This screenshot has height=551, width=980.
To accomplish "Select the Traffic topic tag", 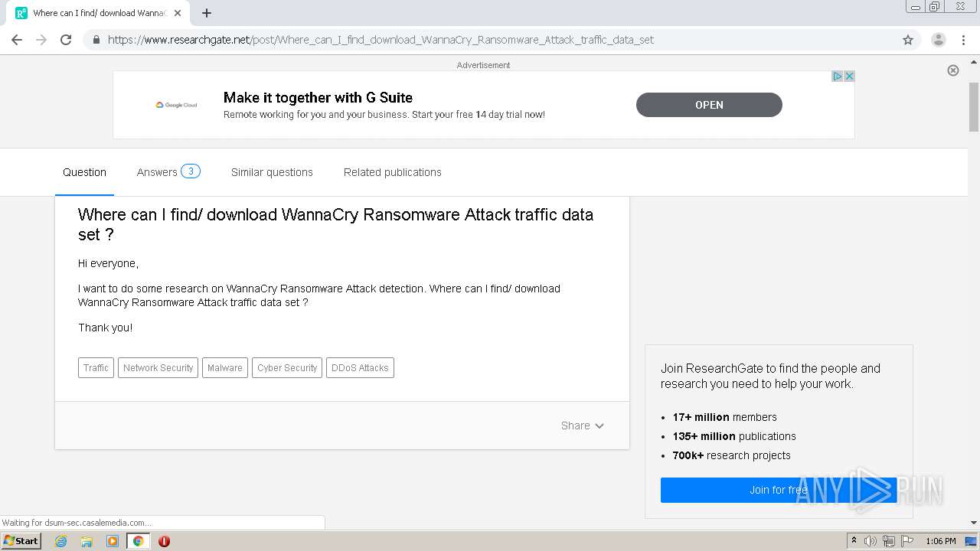I will pos(96,368).
